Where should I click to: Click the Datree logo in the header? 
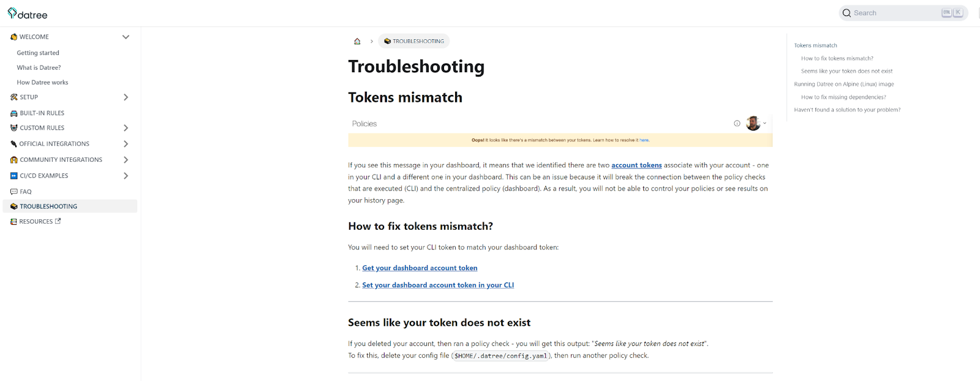28,13
